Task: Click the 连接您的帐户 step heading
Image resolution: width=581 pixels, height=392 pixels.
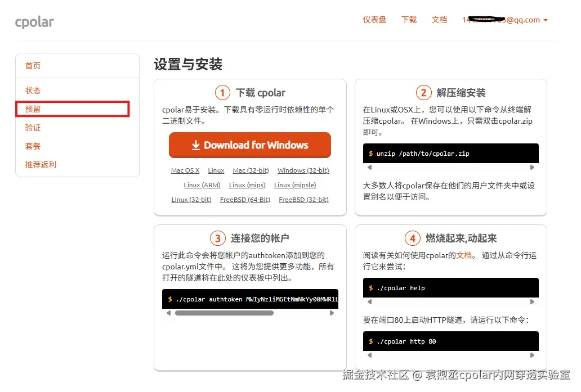Action: pyautogui.click(x=260, y=238)
